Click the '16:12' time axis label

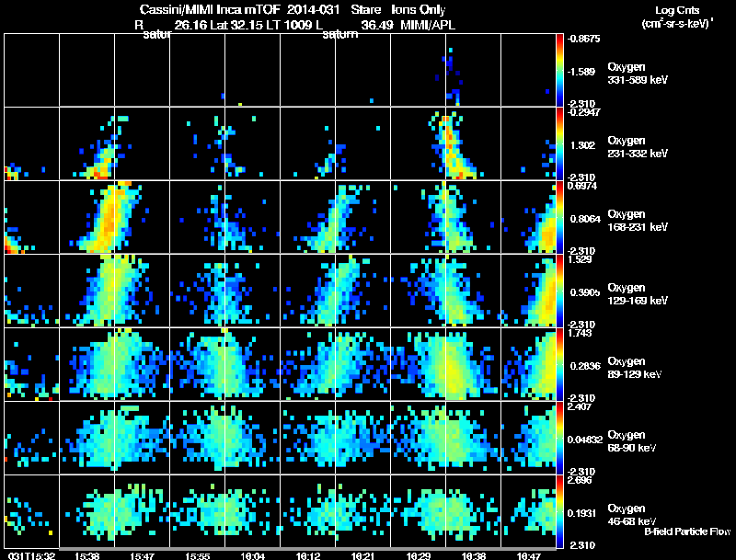click(308, 555)
